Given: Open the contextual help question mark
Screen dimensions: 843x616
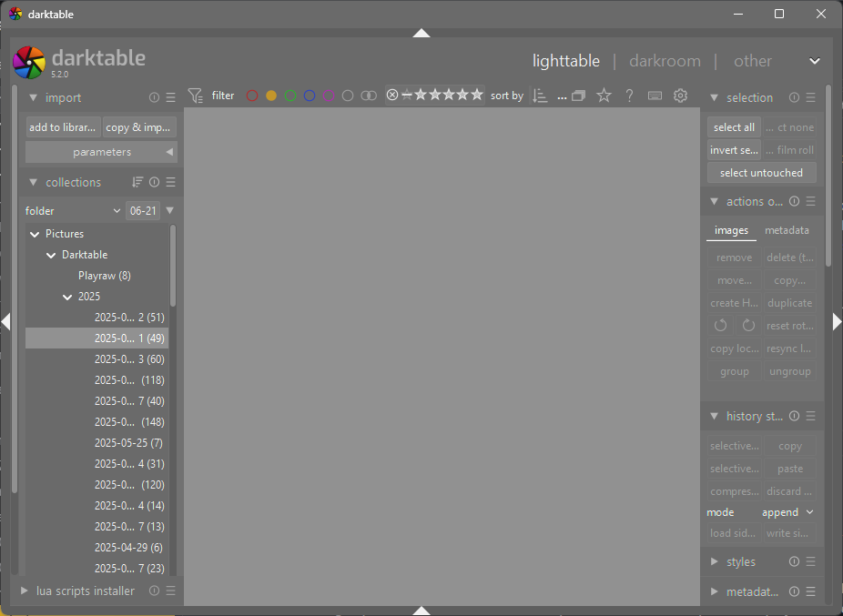Looking at the screenshot, I should (x=629, y=96).
